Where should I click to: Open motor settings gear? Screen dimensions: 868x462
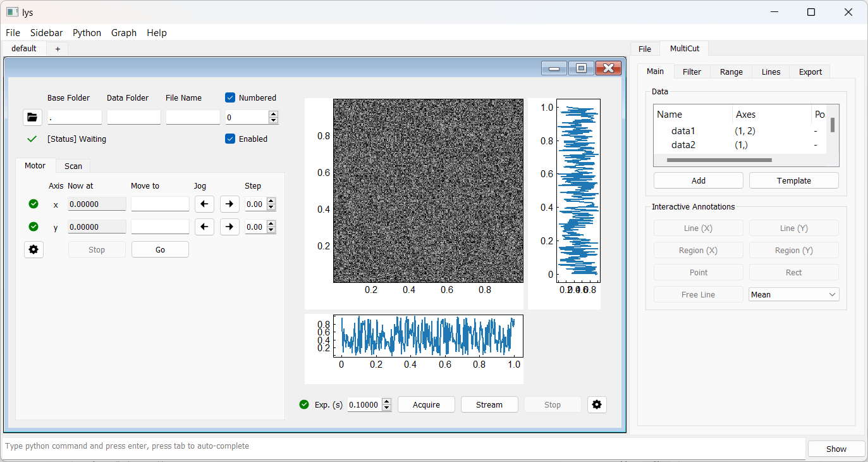click(x=34, y=249)
